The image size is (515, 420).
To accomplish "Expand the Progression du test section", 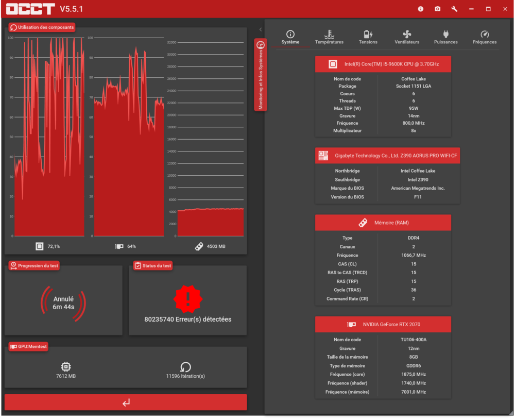I will coord(34,265).
